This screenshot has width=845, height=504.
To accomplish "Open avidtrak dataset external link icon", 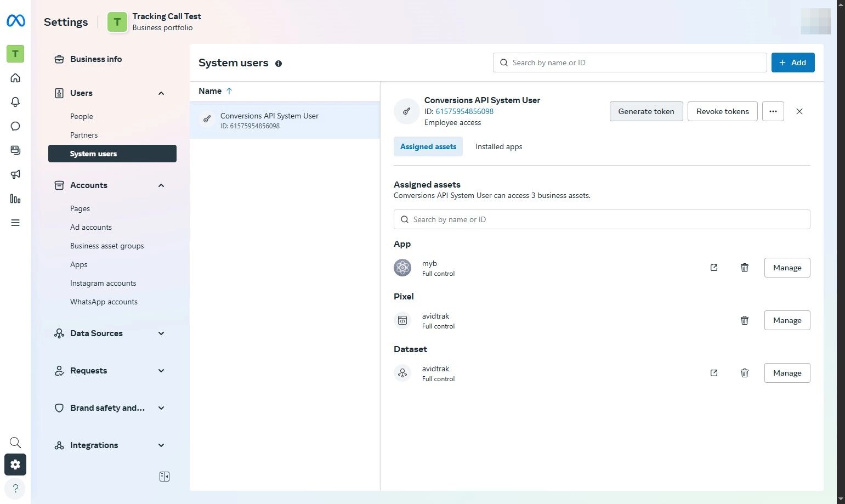I will 714,373.
